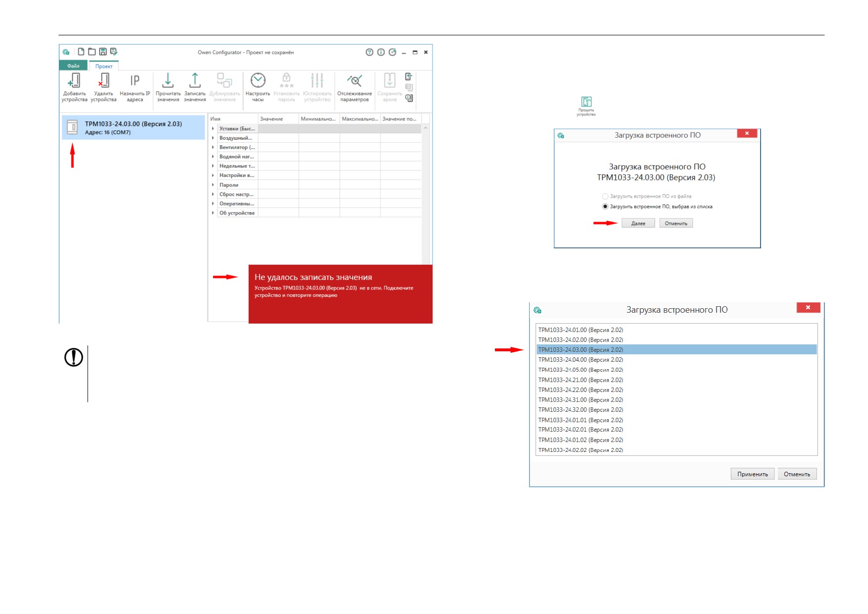Click the Owen Configurator logo icon

click(x=66, y=52)
